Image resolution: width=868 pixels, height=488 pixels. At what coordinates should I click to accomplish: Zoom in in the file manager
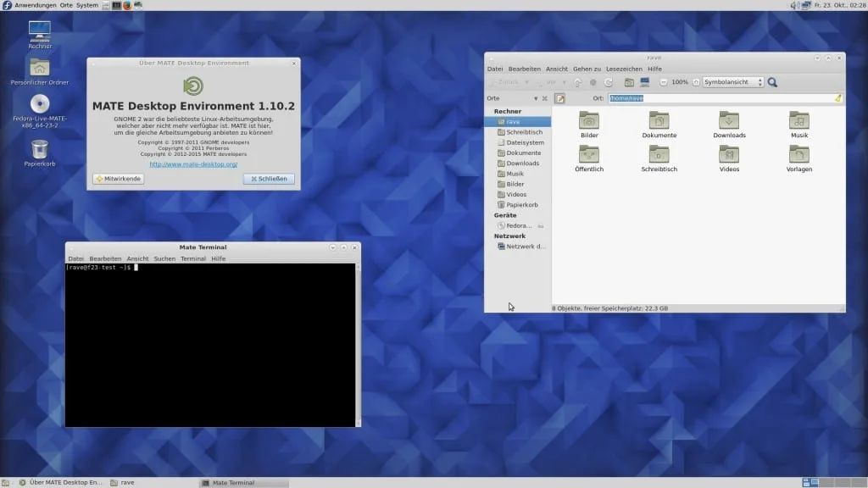[x=696, y=82]
